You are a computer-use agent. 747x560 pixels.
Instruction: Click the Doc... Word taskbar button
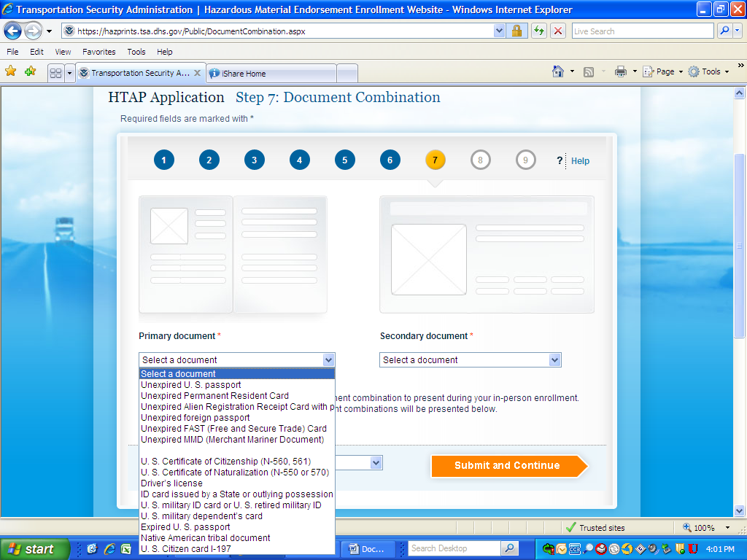pyautogui.click(x=368, y=549)
